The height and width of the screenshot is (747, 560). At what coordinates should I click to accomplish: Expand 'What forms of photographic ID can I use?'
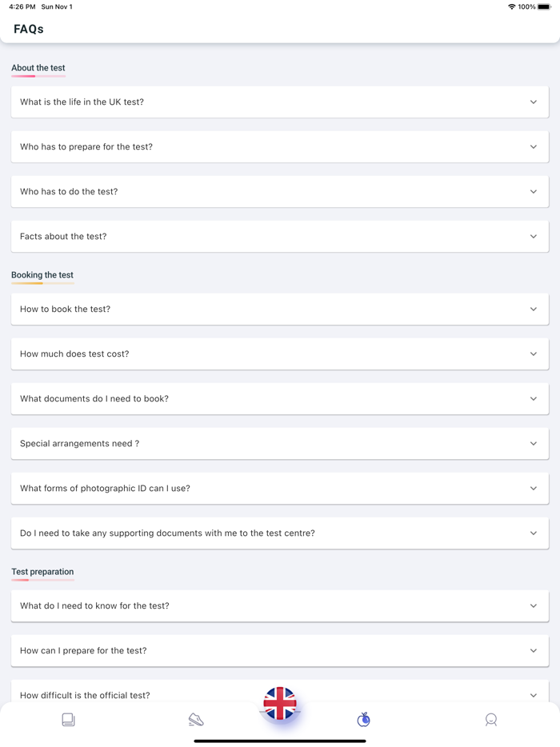[x=279, y=488]
